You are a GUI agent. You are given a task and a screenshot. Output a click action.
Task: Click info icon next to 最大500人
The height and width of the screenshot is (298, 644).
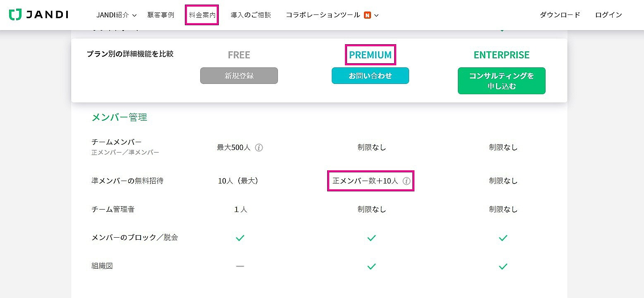pyautogui.click(x=259, y=148)
